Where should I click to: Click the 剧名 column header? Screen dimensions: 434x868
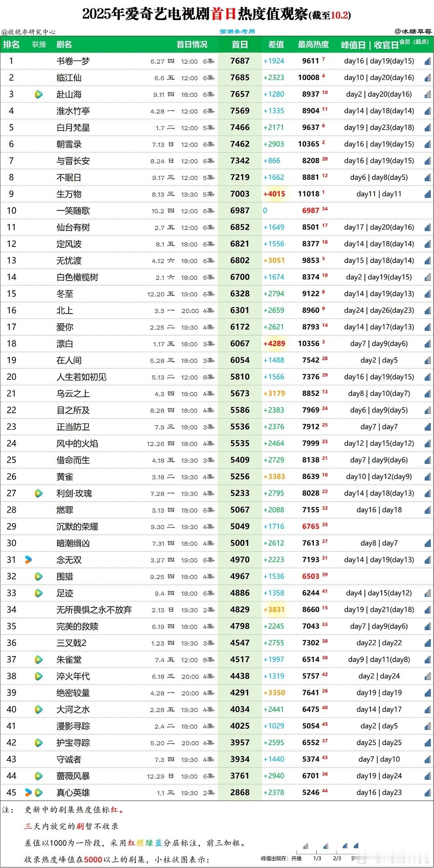tap(64, 45)
